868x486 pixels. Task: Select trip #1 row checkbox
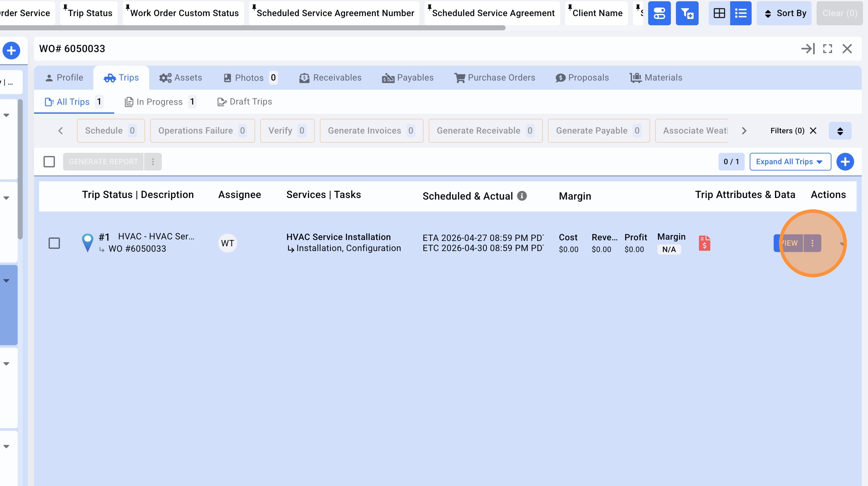54,243
